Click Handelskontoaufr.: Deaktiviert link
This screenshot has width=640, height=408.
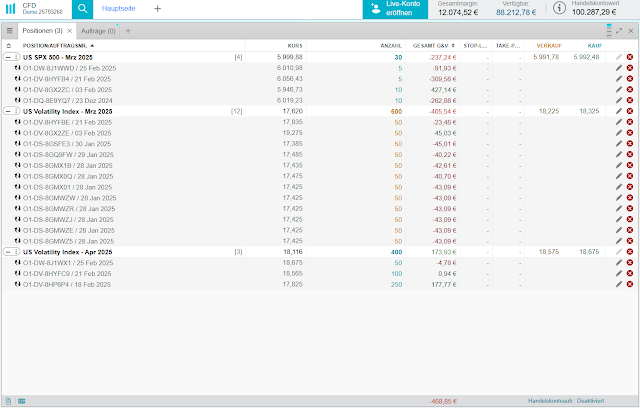point(566,401)
